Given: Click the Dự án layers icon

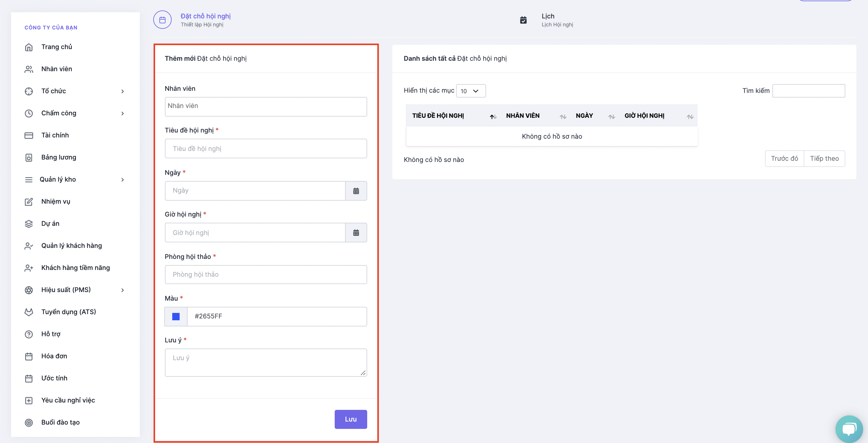Looking at the screenshot, I should (29, 224).
